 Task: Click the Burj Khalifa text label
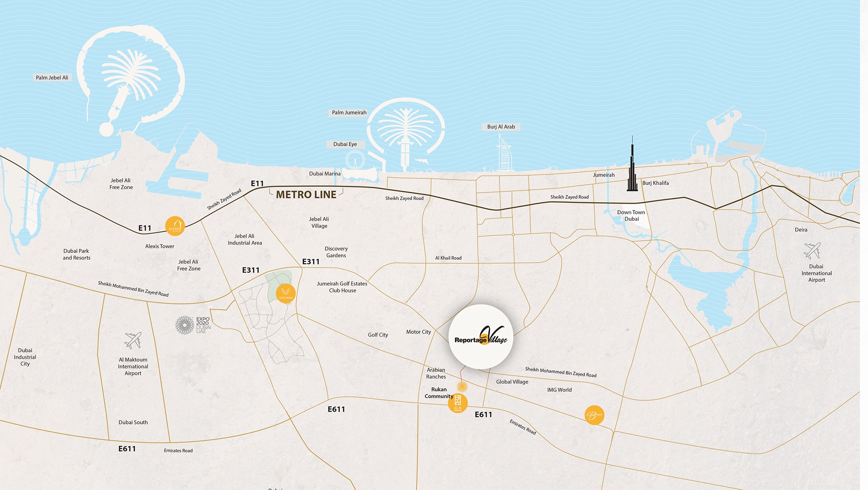point(656,183)
